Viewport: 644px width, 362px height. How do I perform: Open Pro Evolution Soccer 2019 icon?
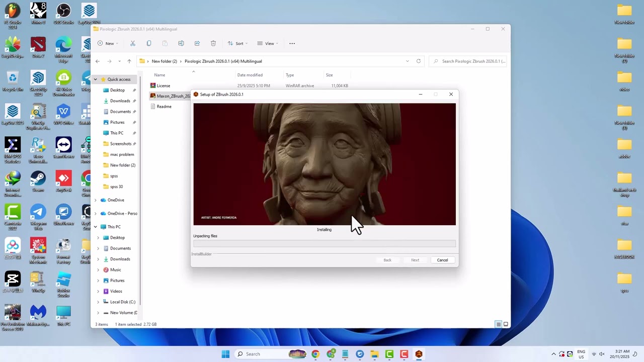13,318
